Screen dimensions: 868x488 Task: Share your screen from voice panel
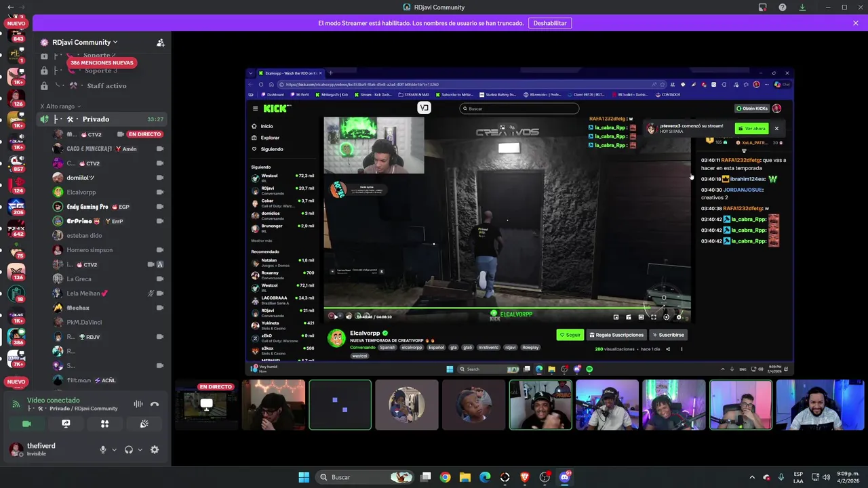coord(66,424)
